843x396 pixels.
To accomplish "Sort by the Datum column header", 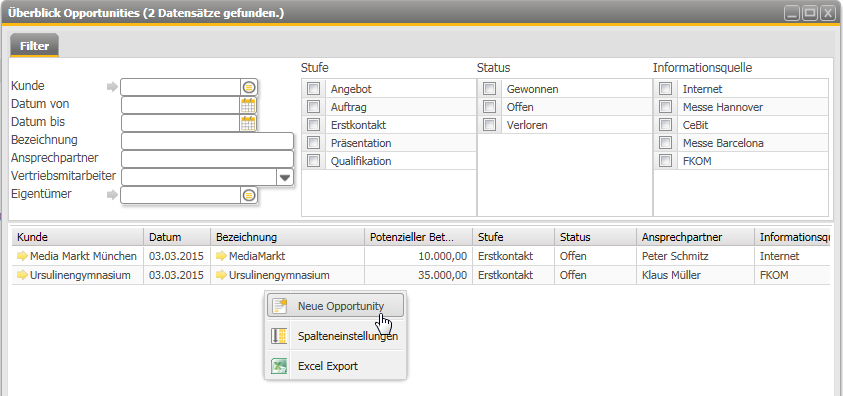I will 177,237.
